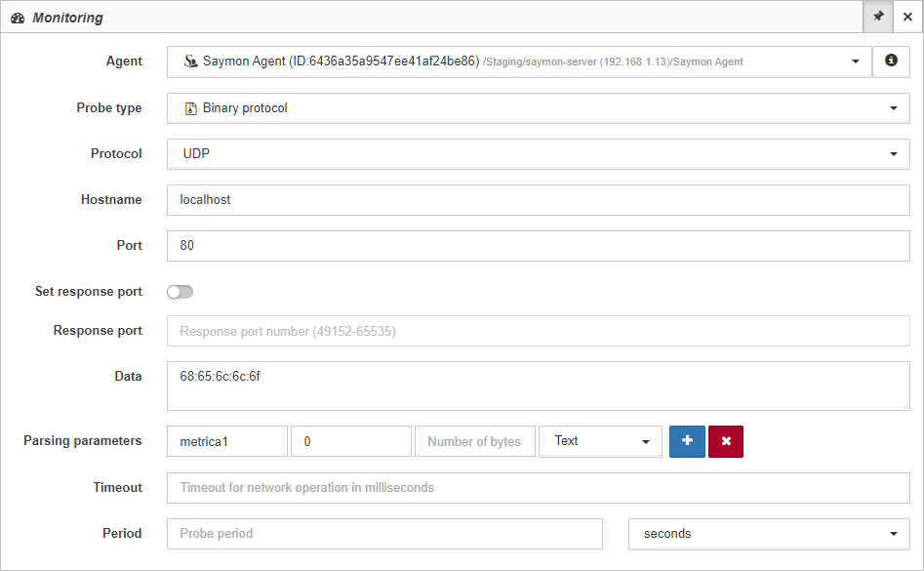Click the Parsing parameters label
Screen dimensions: 924x571
click(83, 441)
